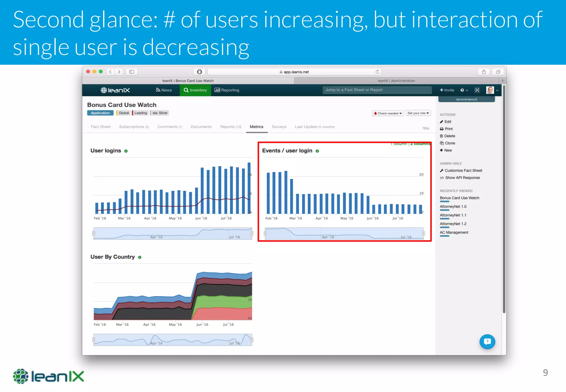This screenshot has width=566, height=392.
Task: Click the New action with plus icon
Action: (446, 150)
